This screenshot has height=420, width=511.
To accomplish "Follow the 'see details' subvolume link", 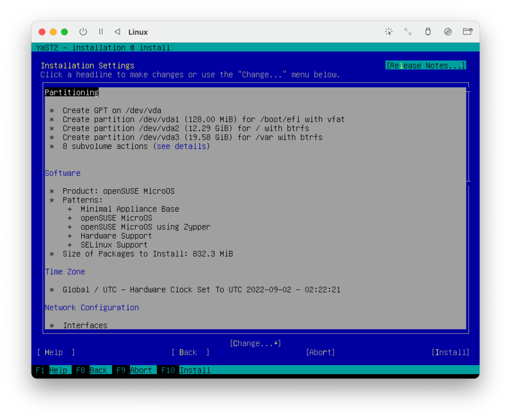I will 182,146.
